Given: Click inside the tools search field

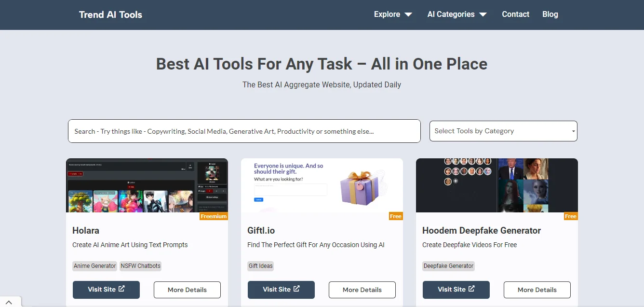Looking at the screenshot, I should pyautogui.click(x=243, y=131).
